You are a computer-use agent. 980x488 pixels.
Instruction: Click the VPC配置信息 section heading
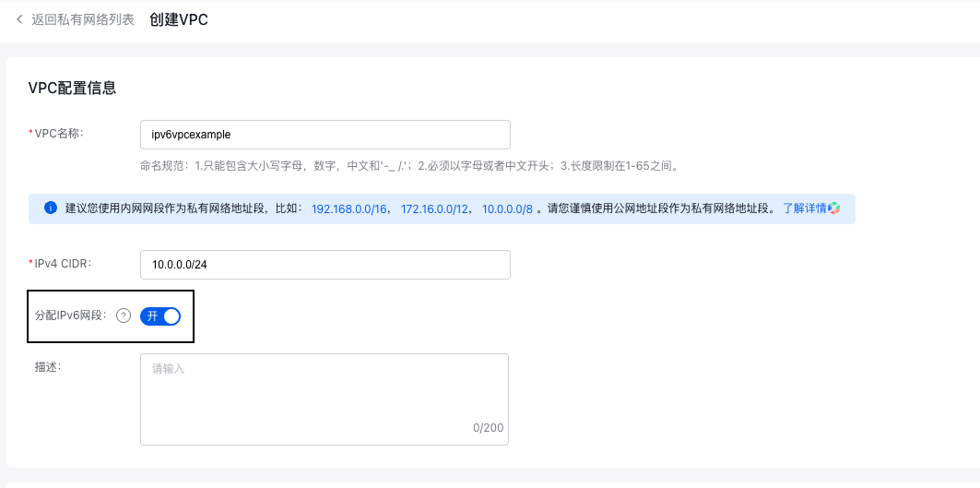72,89
